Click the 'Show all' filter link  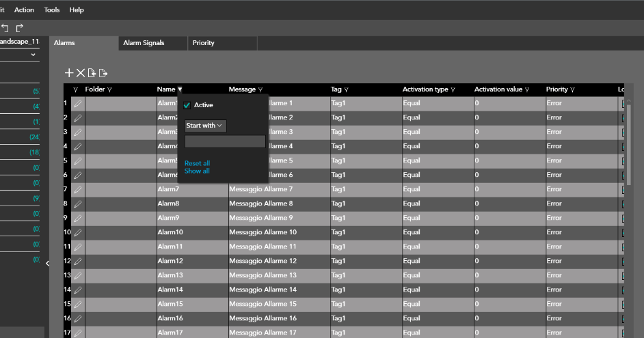[x=197, y=171]
